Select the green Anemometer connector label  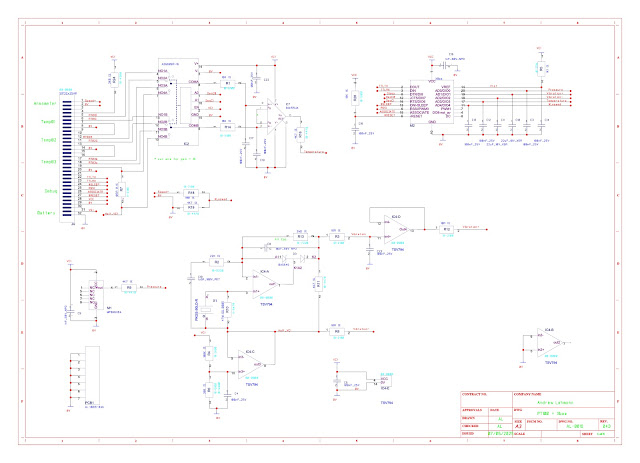point(45,104)
